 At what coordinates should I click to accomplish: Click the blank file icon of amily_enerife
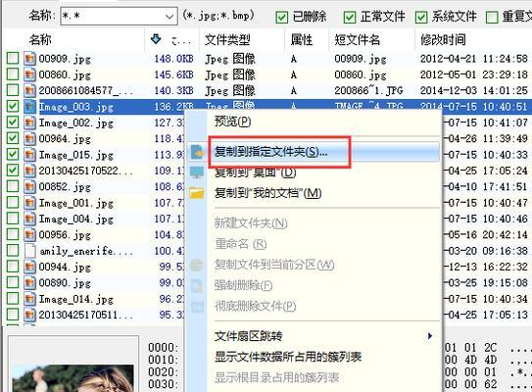point(29,251)
